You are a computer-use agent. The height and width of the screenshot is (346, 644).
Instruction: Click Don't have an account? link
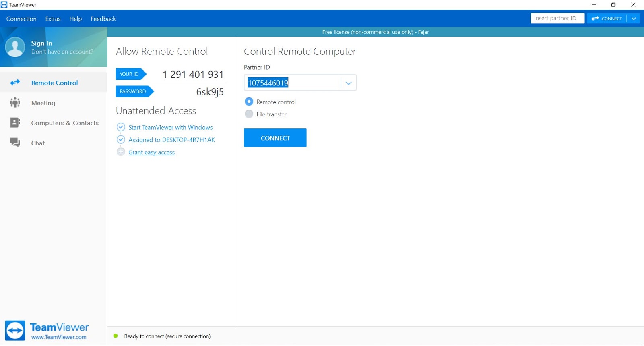pos(62,52)
